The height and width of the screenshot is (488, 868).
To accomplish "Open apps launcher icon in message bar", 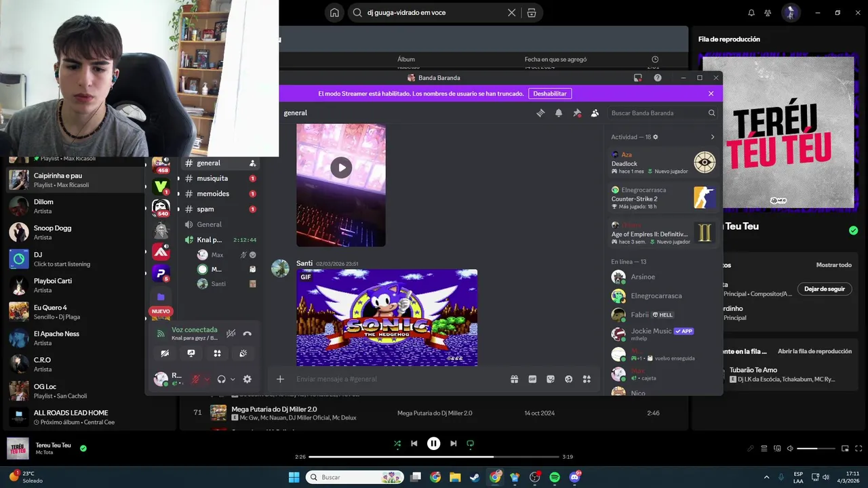I will tap(587, 379).
